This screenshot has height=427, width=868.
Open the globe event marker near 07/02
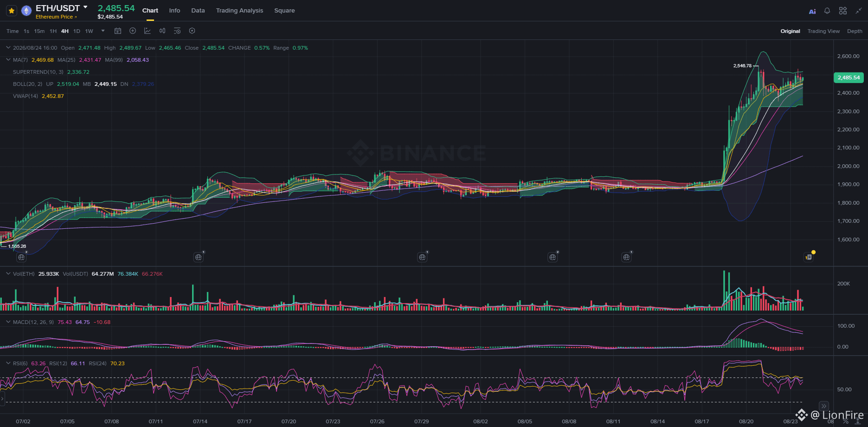tap(21, 257)
